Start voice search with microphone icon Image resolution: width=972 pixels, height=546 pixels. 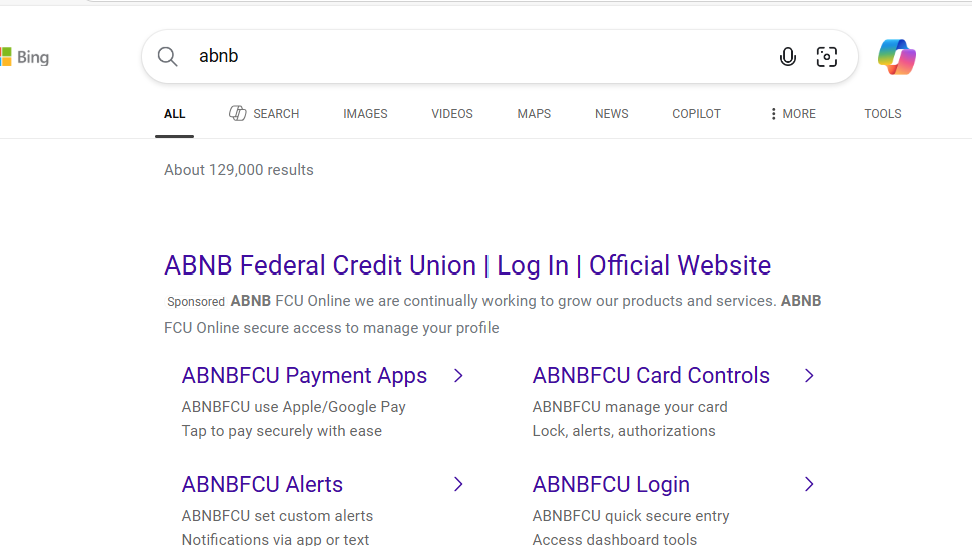tap(787, 56)
